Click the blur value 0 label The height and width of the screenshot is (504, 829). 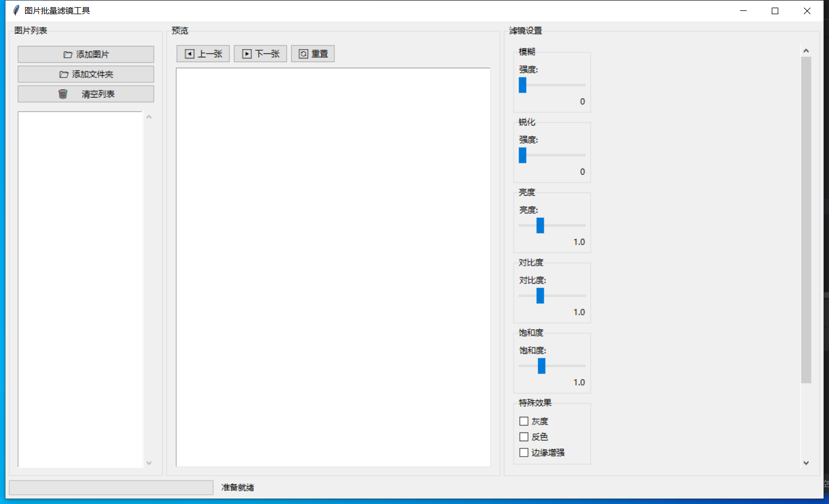coord(582,101)
